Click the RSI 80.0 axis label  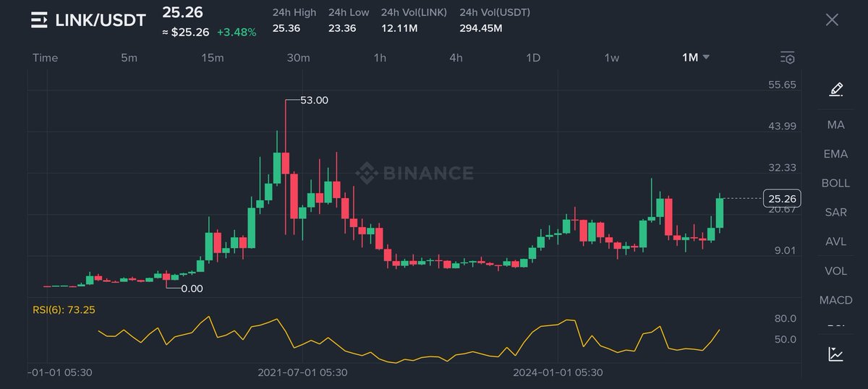[786, 318]
